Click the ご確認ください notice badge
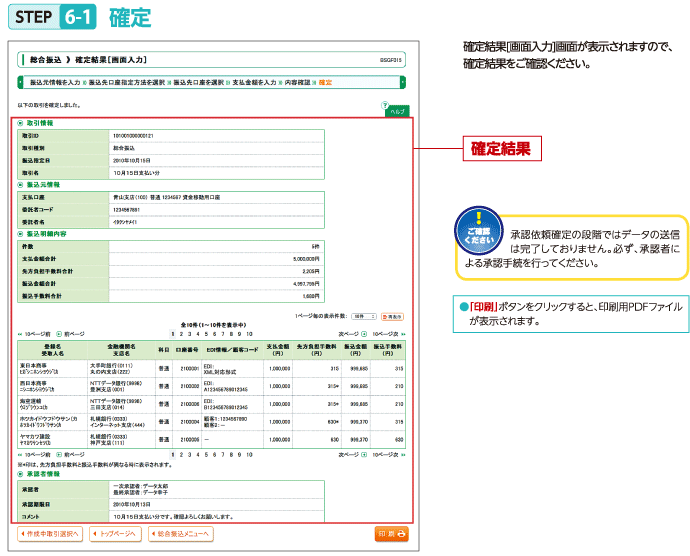Screen dimensions: 690x556 point(478,230)
